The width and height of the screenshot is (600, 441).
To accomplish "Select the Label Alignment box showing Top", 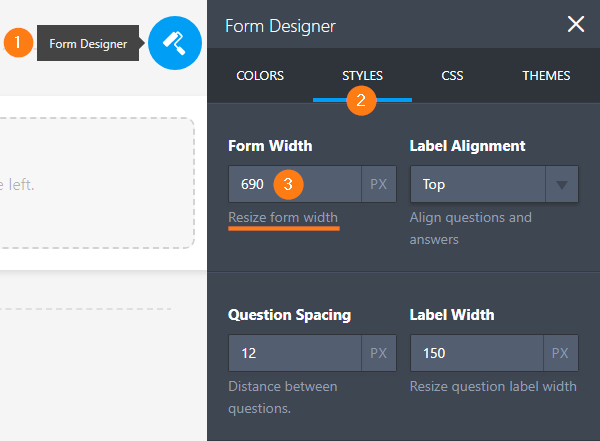I will (477, 185).
